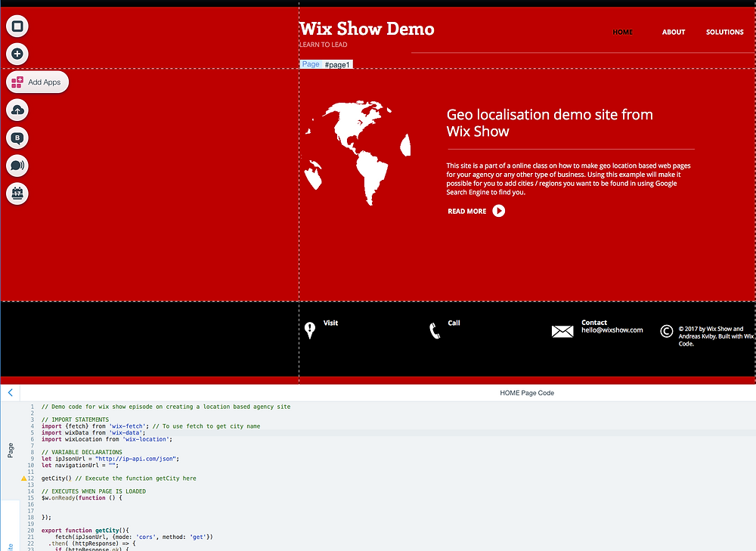Select the Page vertical code tab
756x551 pixels.
tap(11, 450)
